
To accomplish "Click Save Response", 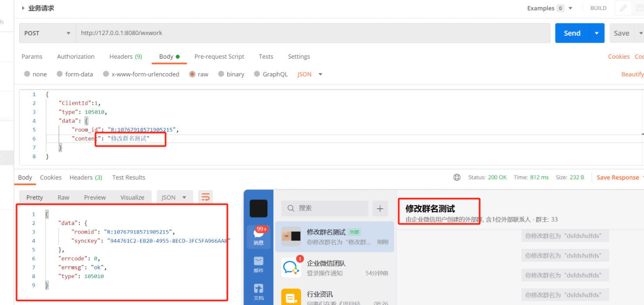I will 617,178.
